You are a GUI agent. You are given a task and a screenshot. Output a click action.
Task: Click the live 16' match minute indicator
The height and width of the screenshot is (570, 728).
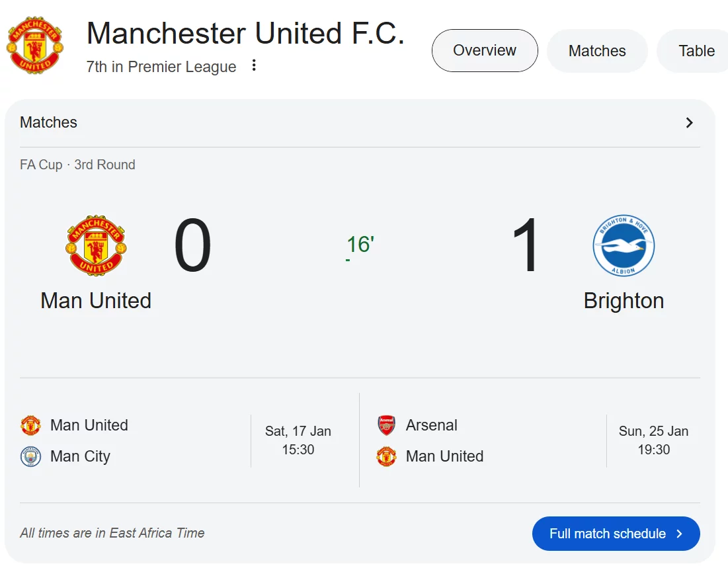click(x=360, y=245)
